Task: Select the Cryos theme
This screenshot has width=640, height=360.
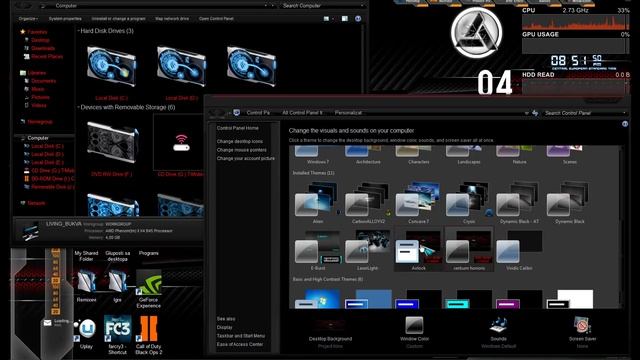Action: point(469,202)
